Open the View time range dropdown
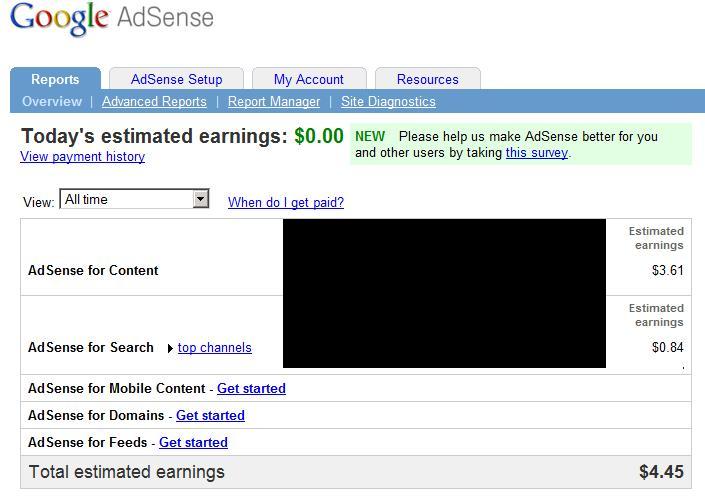The height and width of the screenshot is (500, 705). point(134,199)
